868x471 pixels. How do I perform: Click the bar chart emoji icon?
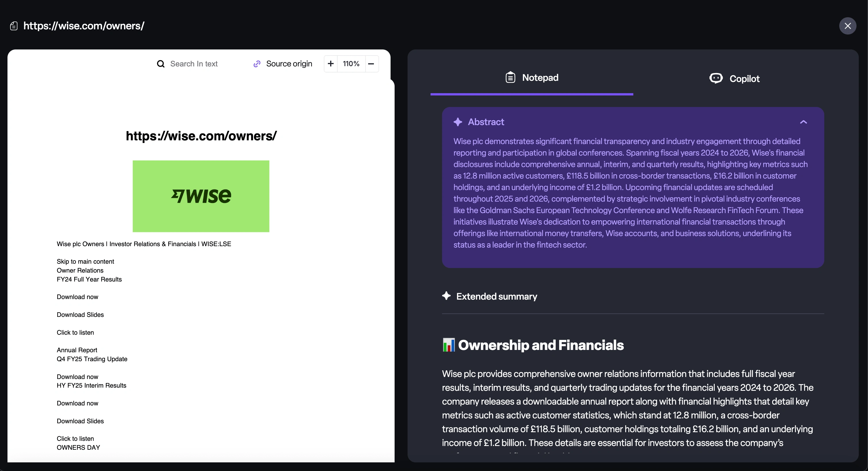pyautogui.click(x=448, y=345)
